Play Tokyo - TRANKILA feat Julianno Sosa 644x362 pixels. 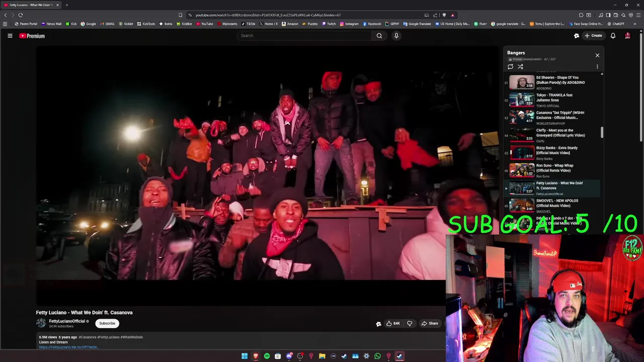pyautogui.click(x=552, y=100)
